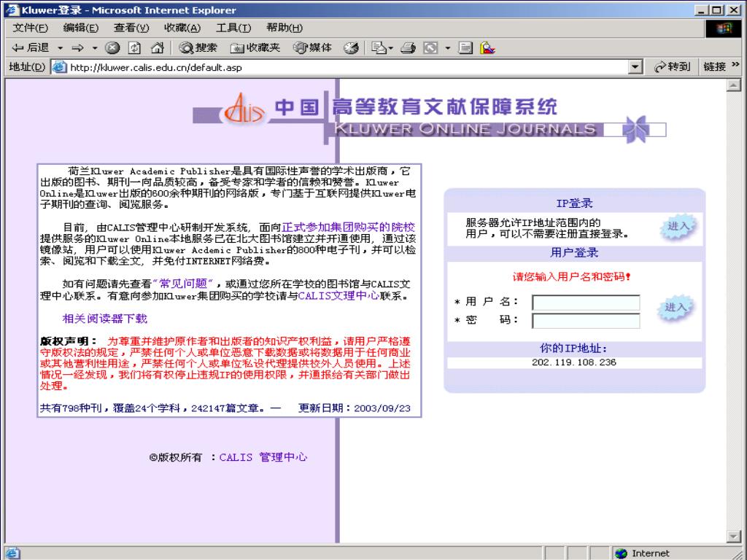
Task: Open the 常见问题 link
Action: tap(183, 284)
